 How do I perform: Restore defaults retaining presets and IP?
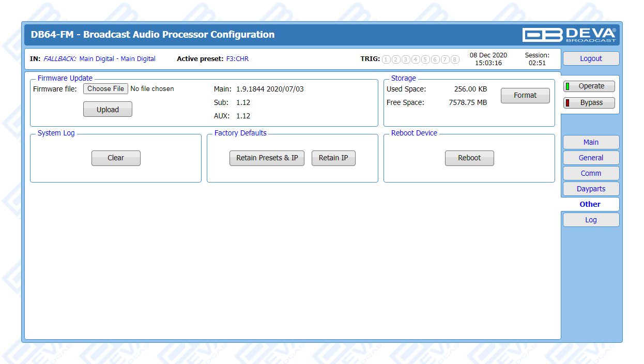(267, 158)
